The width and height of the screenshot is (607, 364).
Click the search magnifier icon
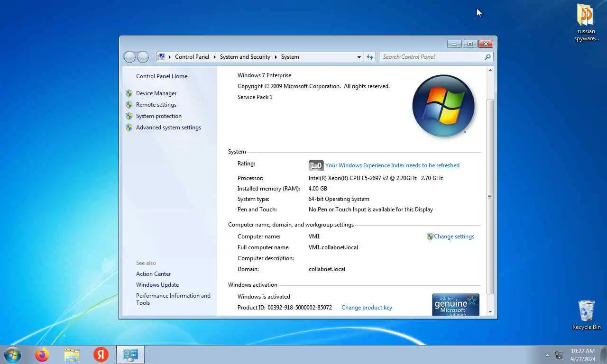(487, 57)
